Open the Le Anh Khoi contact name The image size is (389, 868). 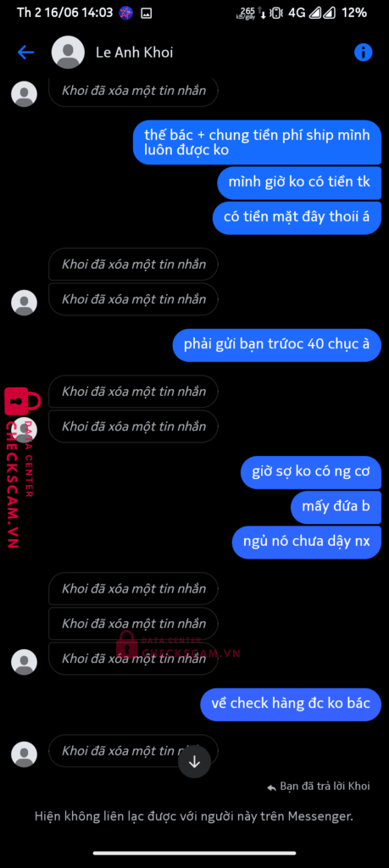point(135,53)
